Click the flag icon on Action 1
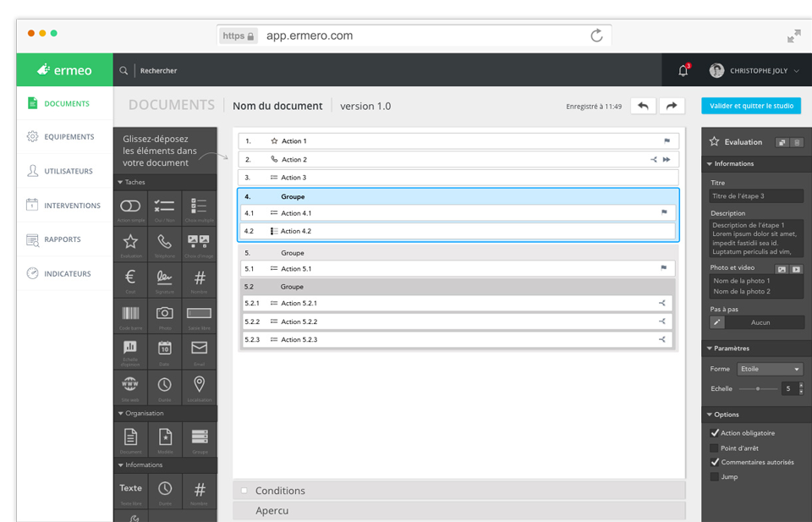Image resolution: width=812 pixels, height=522 pixels. [x=667, y=141]
